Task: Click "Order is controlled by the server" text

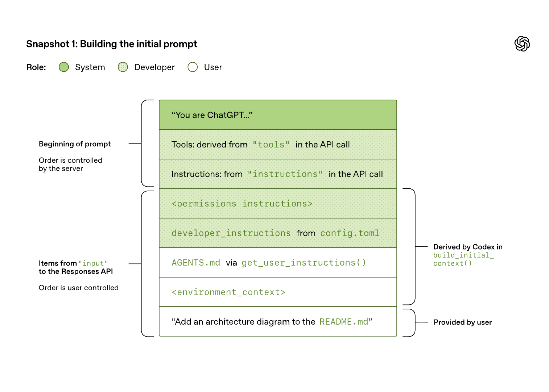Action: pos(70,164)
